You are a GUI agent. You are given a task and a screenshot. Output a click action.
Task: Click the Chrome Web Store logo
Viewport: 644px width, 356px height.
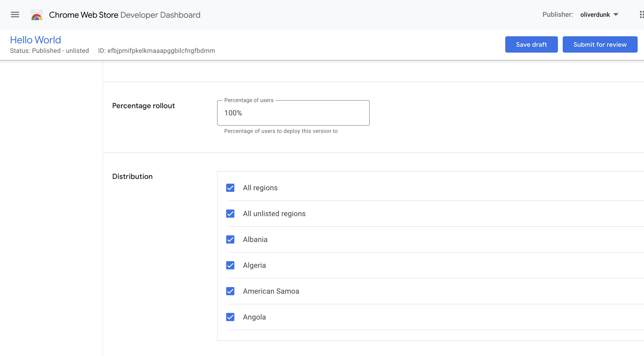coord(37,15)
